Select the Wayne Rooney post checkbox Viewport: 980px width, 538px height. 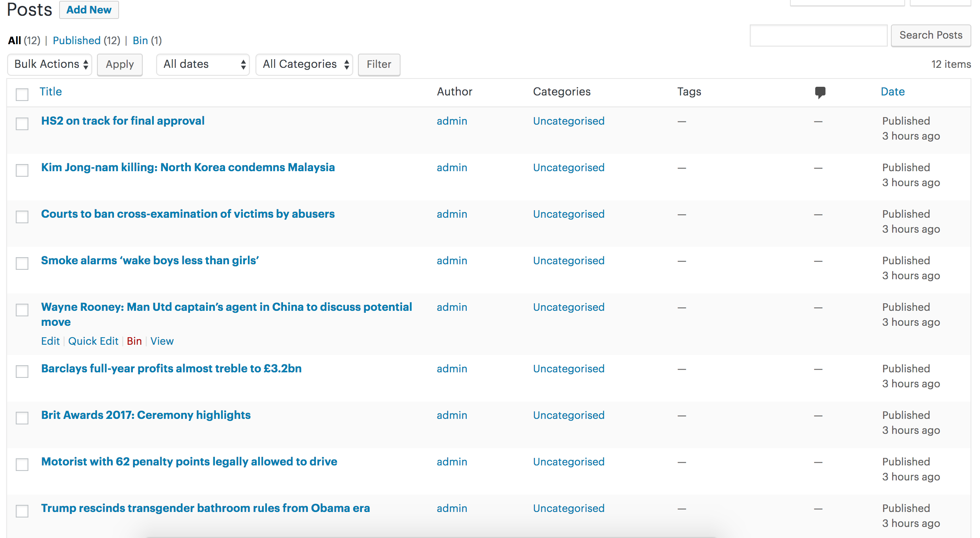(x=22, y=310)
